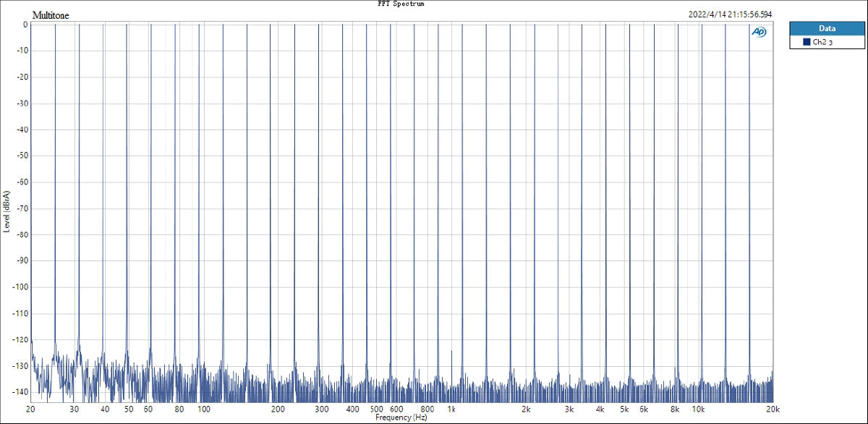This screenshot has height=424, width=868.
Task: Click the 10k frequency axis label
Action: tap(698, 410)
